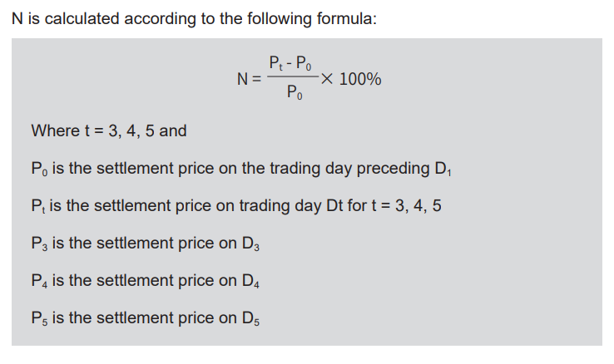The height and width of the screenshot is (364, 614).
Task: Click the line "Where t = 3, 4, 5 and"
Action: [x=109, y=131]
